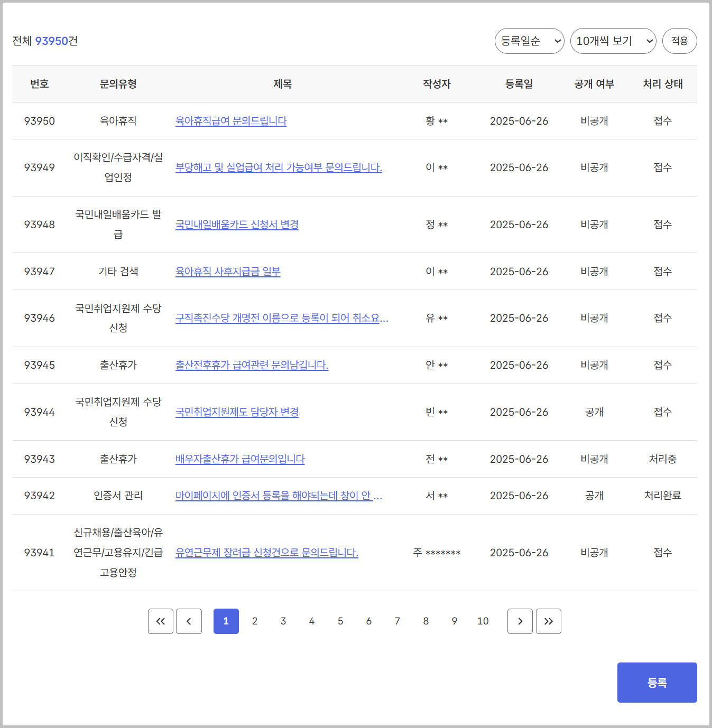The image size is (712, 728).
Task: Go to page 3
Action: click(283, 621)
